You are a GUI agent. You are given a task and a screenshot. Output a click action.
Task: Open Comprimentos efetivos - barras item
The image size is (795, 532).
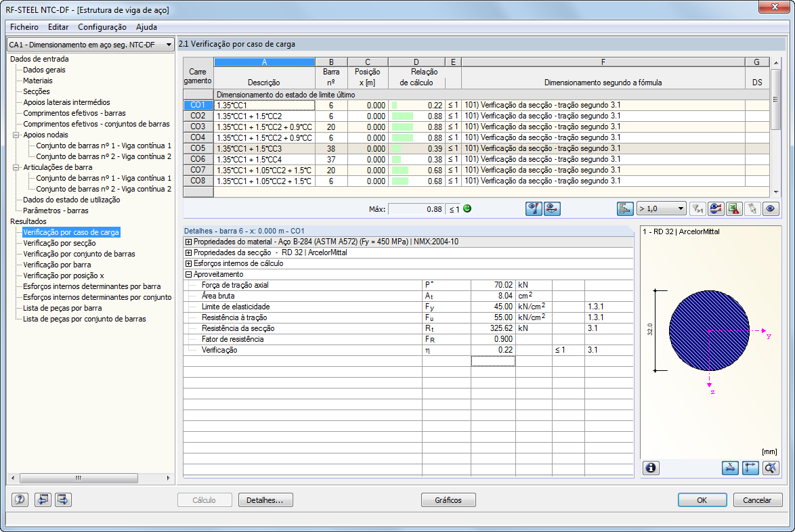coord(74,114)
